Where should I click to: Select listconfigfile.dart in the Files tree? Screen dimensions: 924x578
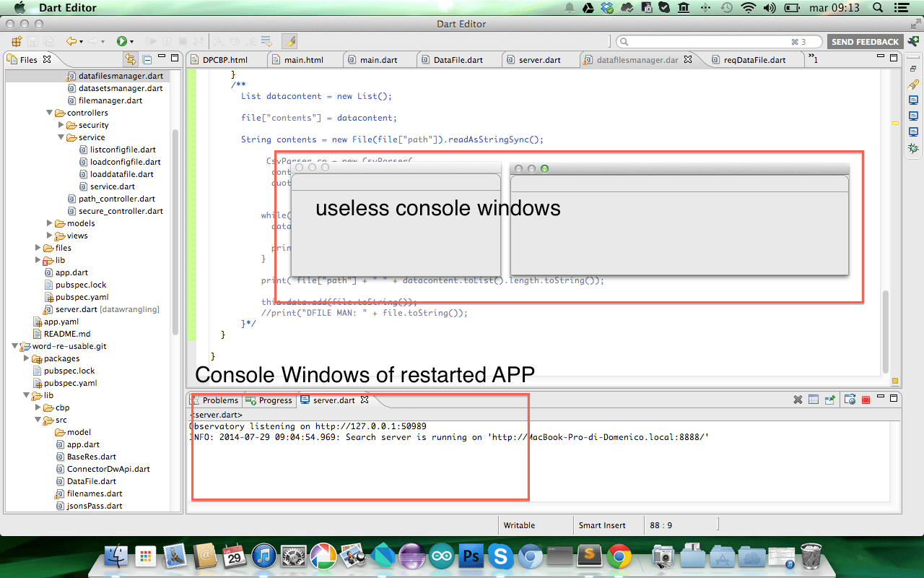pyautogui.click(x=123, y=150)
